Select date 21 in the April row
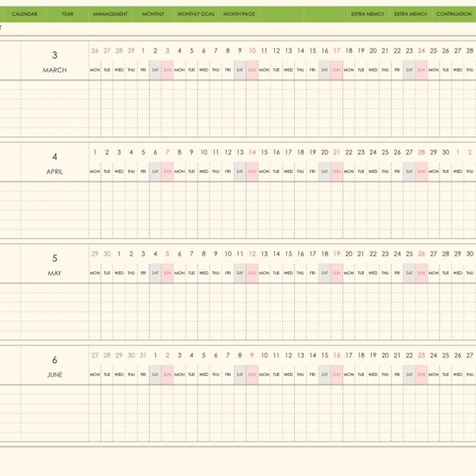 coord(337,153)
